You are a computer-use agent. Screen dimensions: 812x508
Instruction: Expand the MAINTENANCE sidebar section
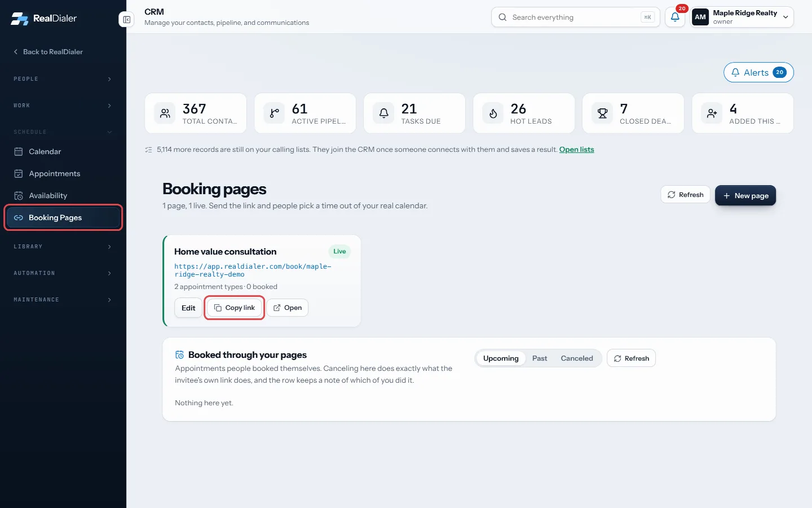pos(63,300)
